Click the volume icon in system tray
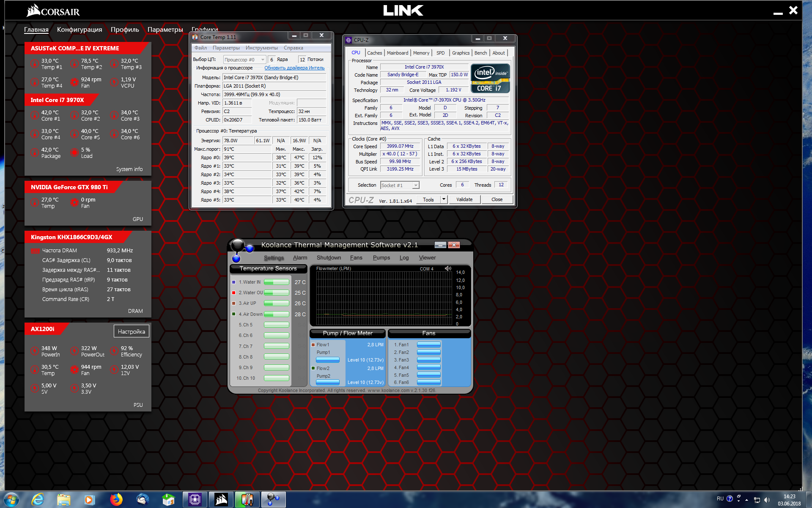The image size is (812, 508). click(x=767, y=500)
